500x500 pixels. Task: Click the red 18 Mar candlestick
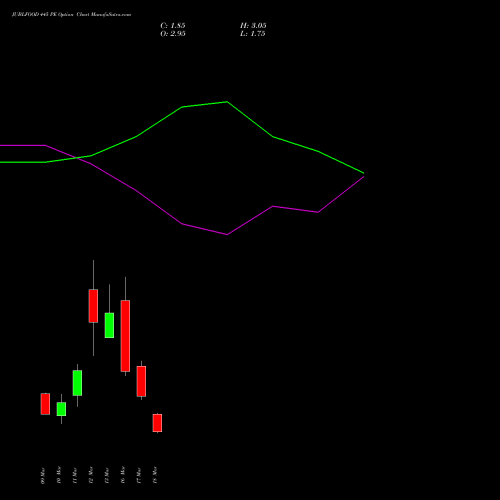(157, 423)
